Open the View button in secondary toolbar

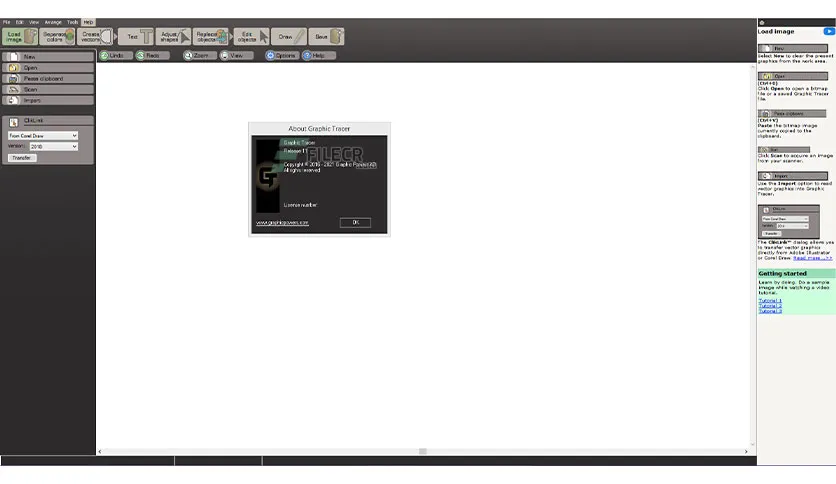point(236,55)
